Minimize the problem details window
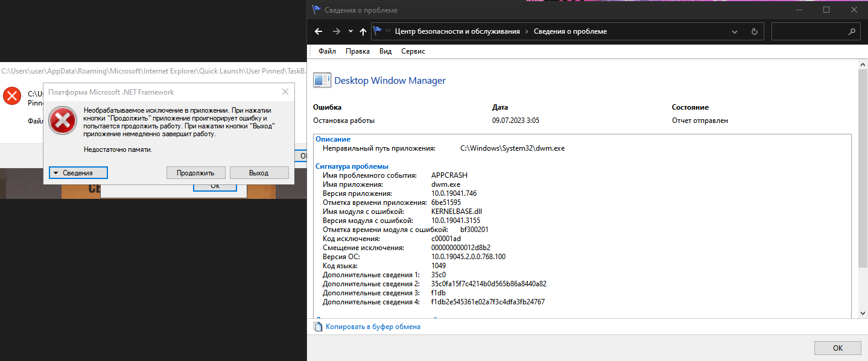This screenshot has width=868, height=361. (x=799, y=10)
